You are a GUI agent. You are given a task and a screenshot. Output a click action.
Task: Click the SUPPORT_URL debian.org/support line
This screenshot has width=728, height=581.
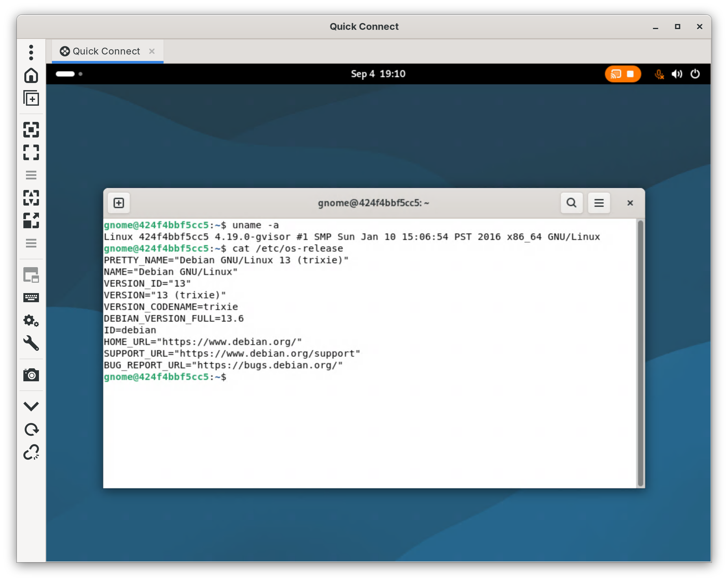(232, 354)
